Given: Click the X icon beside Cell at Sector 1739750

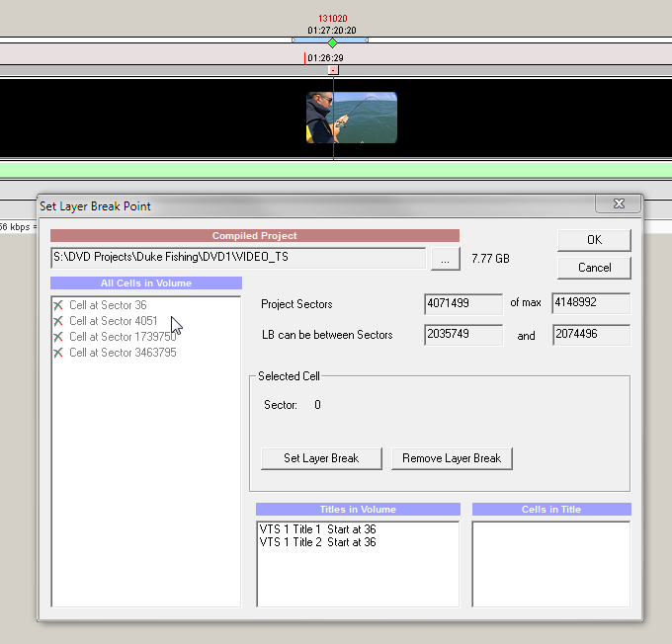Looking at the screenshot, I should tap(59, 337).
